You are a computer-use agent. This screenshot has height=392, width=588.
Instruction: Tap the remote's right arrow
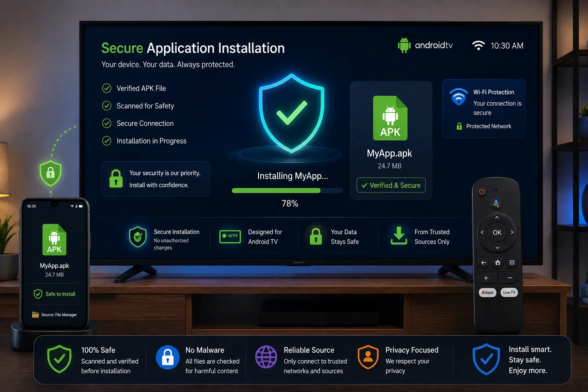point(512,232)
